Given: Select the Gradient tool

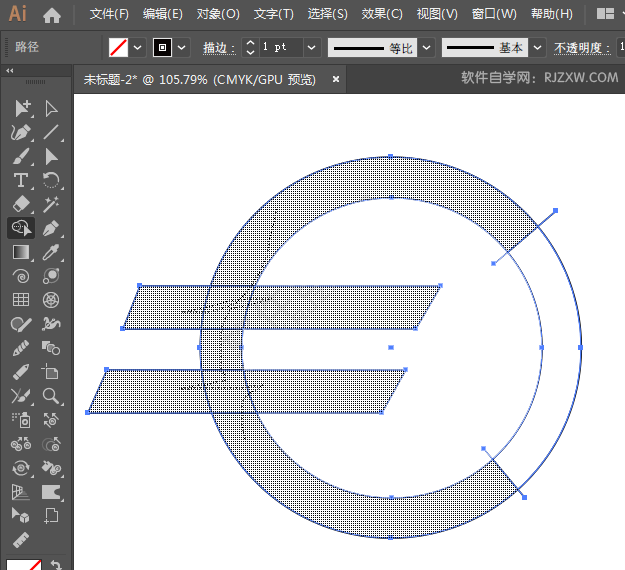Looking at the screenshot, I should click(x=20, y=252).
